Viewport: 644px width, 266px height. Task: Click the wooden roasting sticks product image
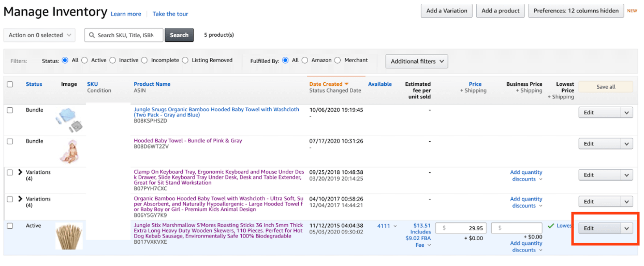pos(69,237)
